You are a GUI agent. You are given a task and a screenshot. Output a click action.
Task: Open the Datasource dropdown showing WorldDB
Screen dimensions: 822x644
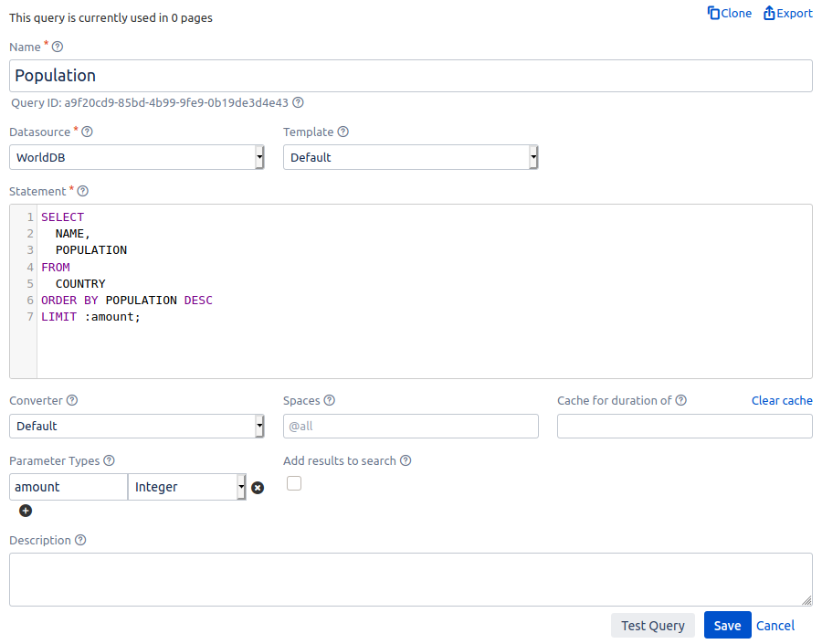(x=137, y=157)
